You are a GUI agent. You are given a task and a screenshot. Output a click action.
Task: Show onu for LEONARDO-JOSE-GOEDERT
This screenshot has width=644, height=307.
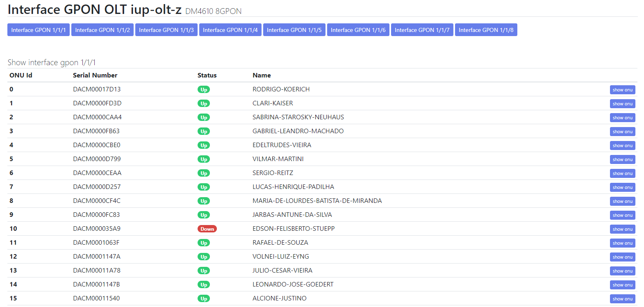pyautogui.click(x=623, y=285)
